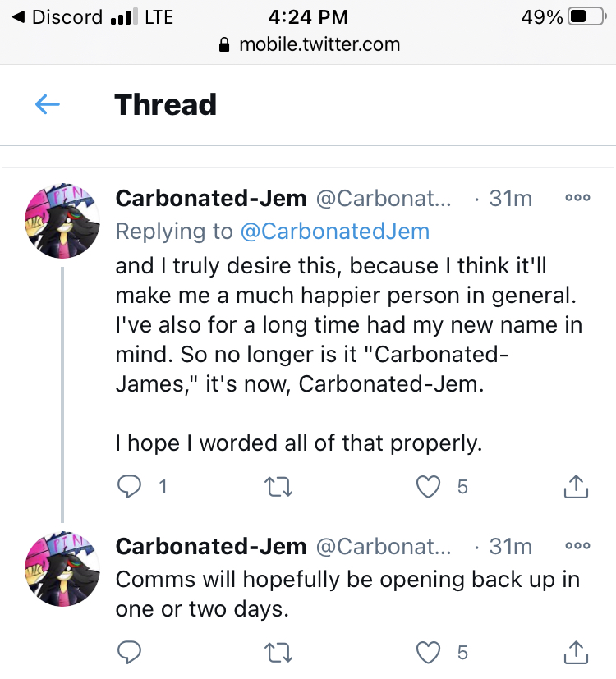Screen dimensions: 616x679
Task: Open Carbonated-Jem name on second tweet
Action: pos(211,546)
